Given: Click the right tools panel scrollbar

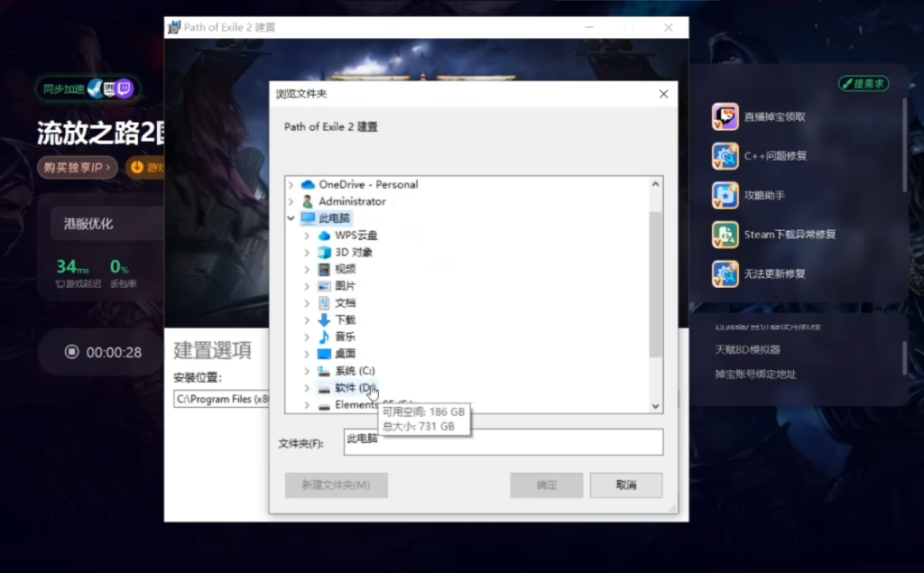Looking at the screenshot, I should pyautogui.click(x=904, y=144).
